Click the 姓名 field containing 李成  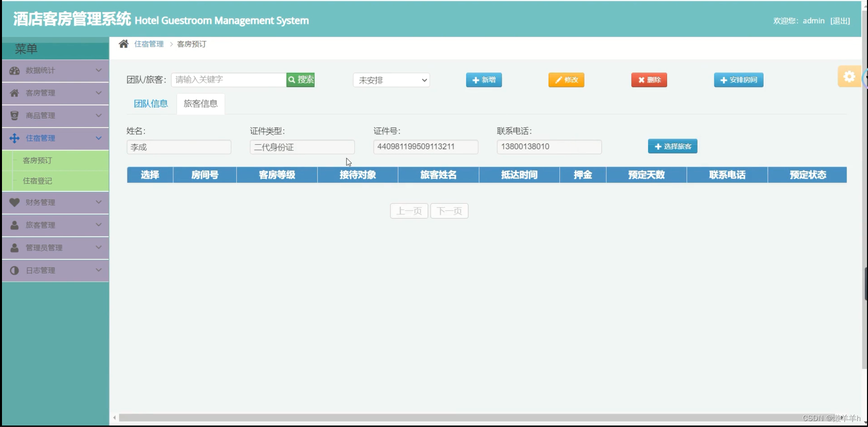179,147
